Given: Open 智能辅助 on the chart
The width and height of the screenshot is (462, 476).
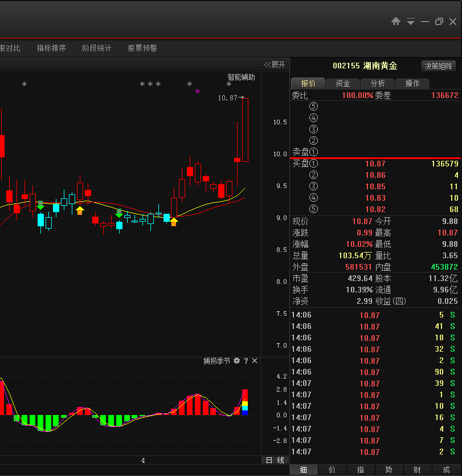Looking at the screenshot, I should pos(242,77).
